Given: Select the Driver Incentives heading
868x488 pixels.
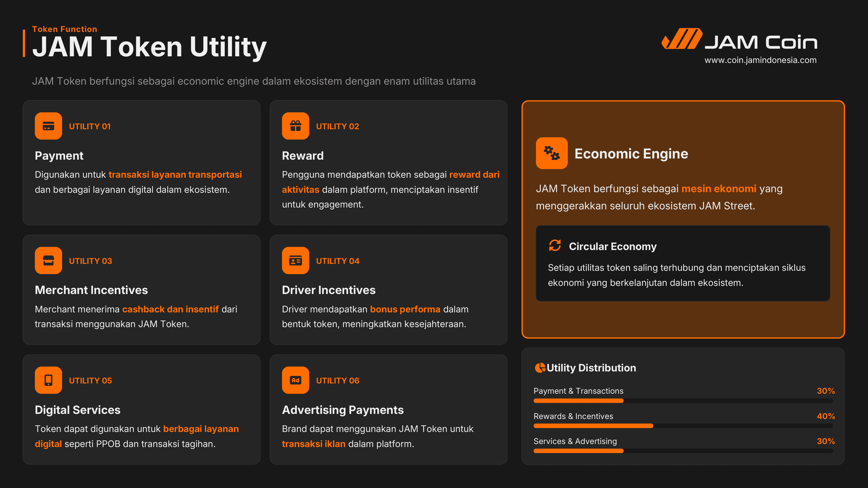Looking at the screenshot, I should (329, 290).
